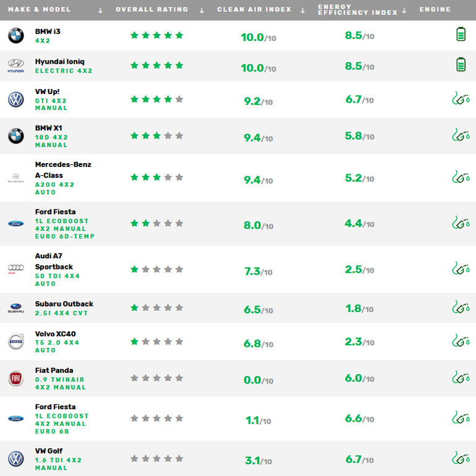This screenshot has width=476, height=476.
Task: Click fuel engine icon for VW Golf
Action: [461, 458]
